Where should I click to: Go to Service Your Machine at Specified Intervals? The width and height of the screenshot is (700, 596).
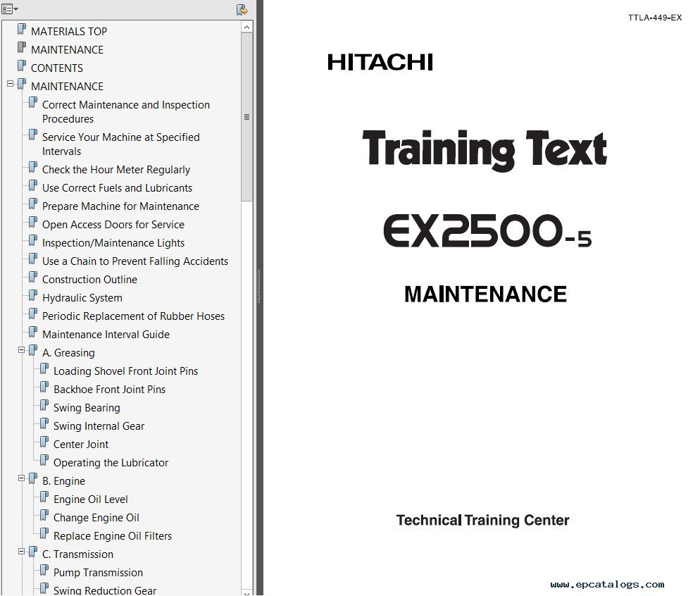[120, 144]
